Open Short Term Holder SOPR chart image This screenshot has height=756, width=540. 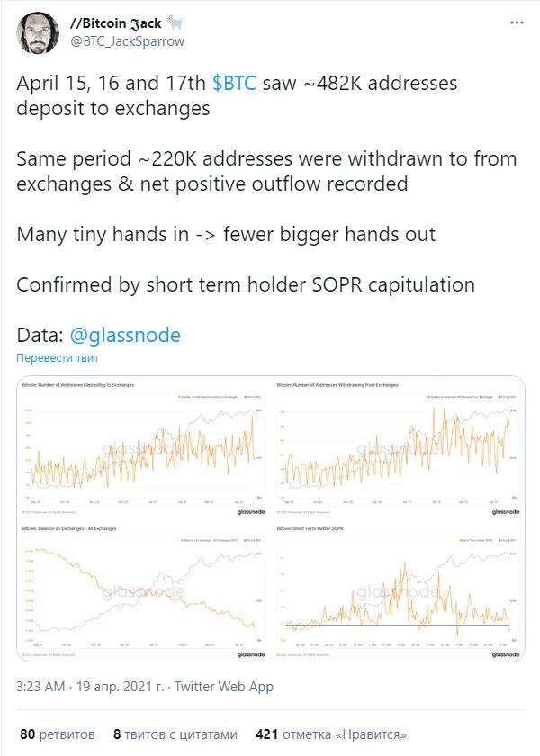tap(398, 590)
